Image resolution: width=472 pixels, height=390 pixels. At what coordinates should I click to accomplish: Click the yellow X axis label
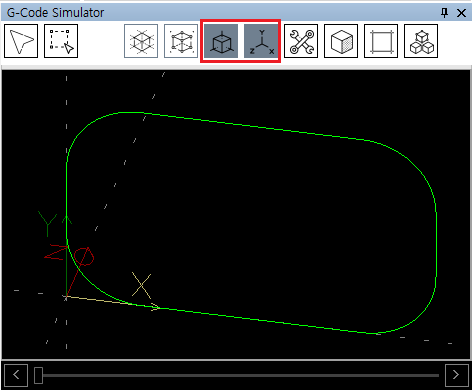(141, 285)
